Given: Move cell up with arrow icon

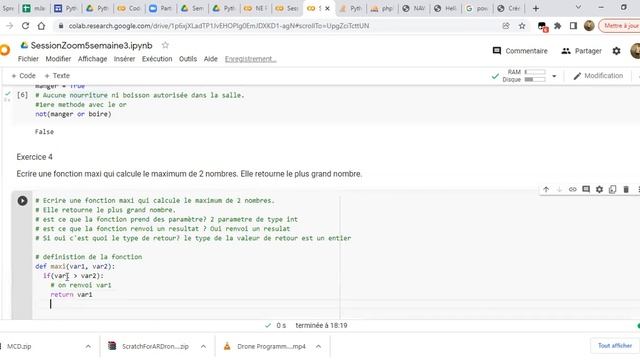Looking at the screenshot, I should click(x=546, y=189).
